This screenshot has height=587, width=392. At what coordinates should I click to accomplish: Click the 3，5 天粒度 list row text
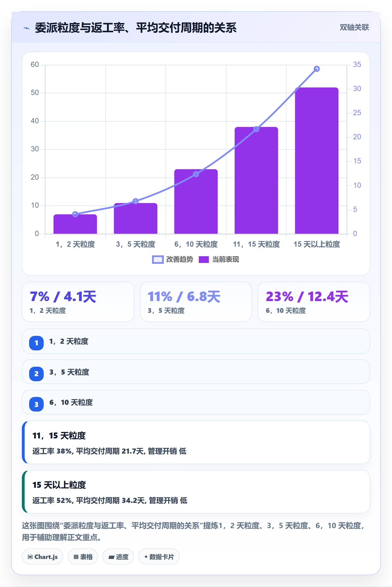point(69,372)
